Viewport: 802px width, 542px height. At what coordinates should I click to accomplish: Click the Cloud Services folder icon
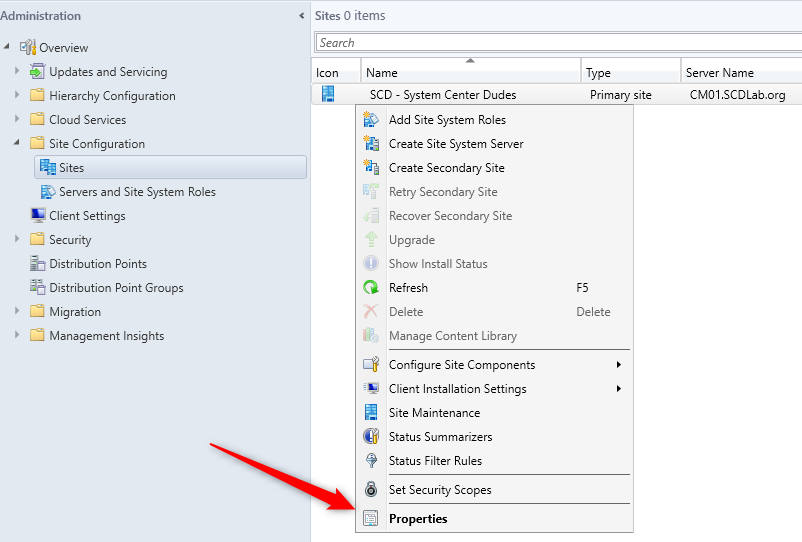pyautogui.click(x=37, y=119)
